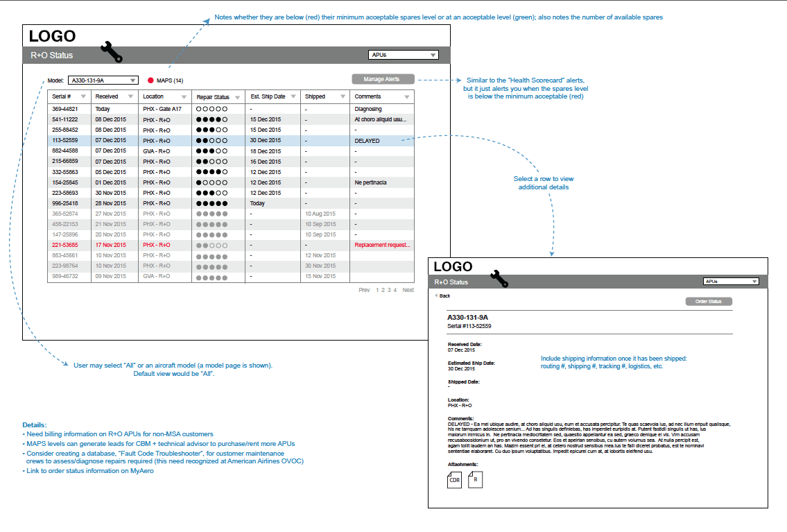Expand the Model A330-131-9A dropdown

(133, 80)
